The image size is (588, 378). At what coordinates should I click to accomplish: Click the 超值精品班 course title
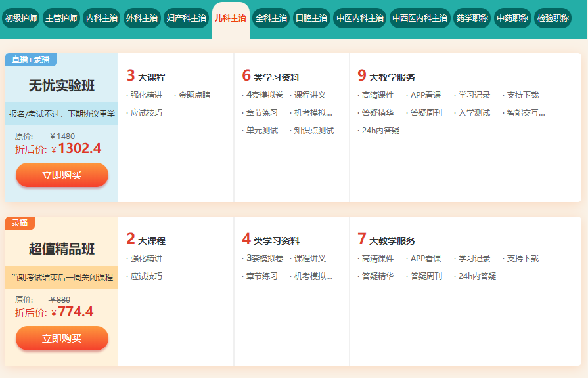click(x=62, y=249)
